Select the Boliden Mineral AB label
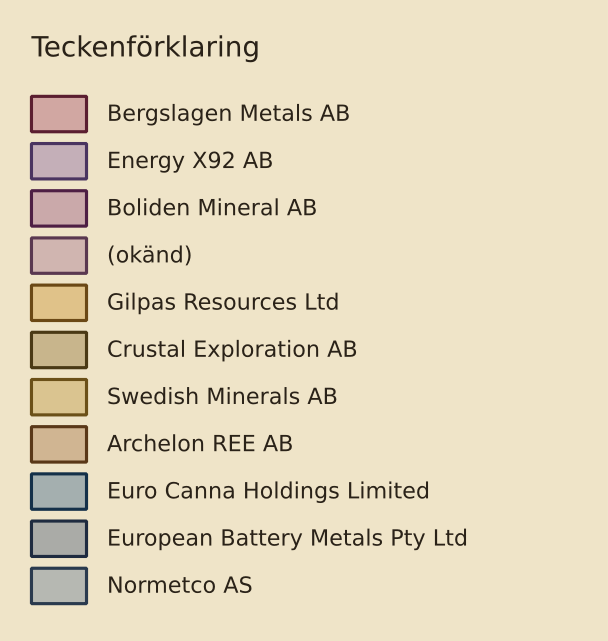Viewport: 608px width, 641px height. point(212,208)
